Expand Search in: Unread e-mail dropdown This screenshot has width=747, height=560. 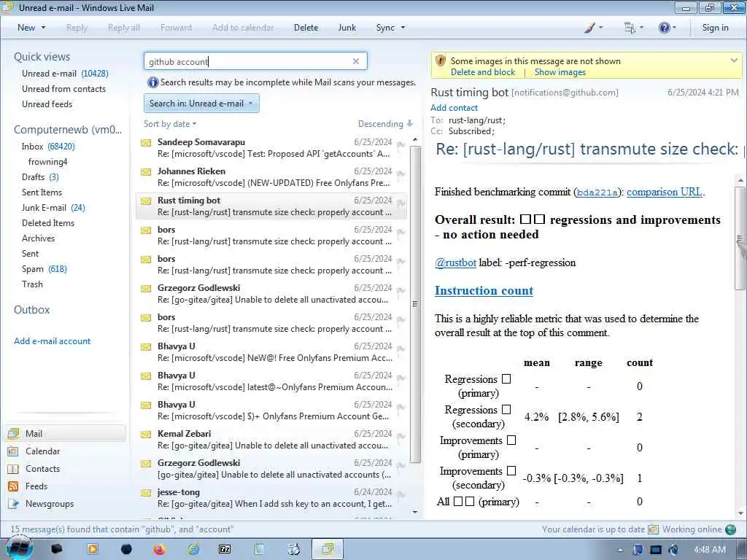click(x=201, y=104)
